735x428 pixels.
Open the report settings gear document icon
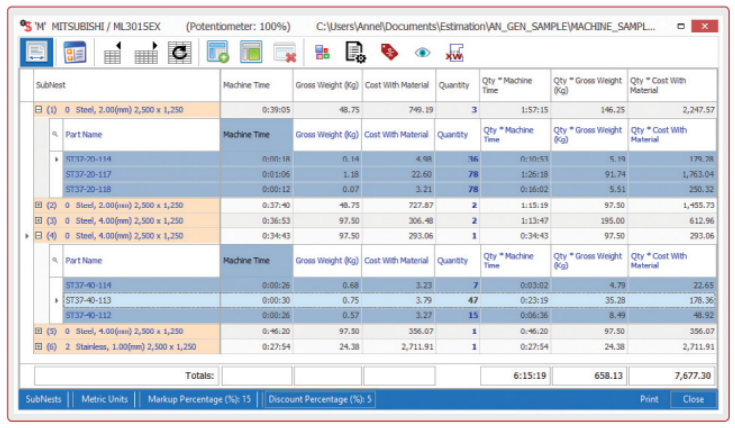point(354,52)
